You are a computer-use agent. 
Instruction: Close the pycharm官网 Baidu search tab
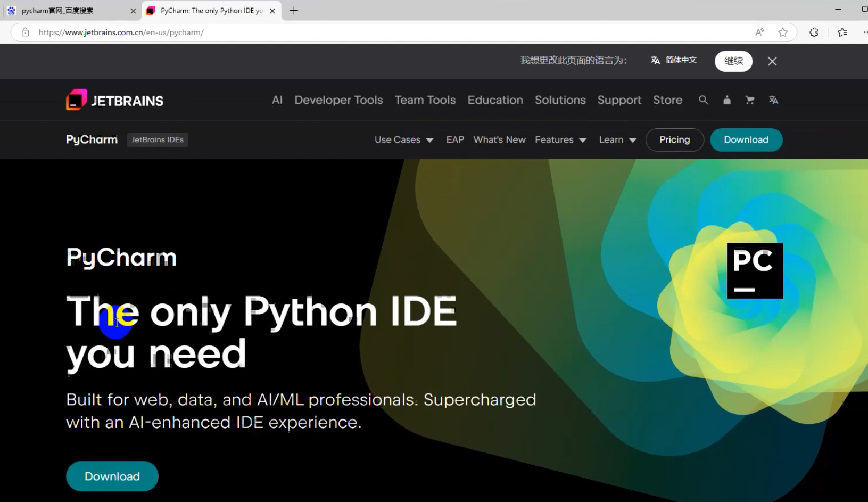pyautogui.click(x=133, y=11)
